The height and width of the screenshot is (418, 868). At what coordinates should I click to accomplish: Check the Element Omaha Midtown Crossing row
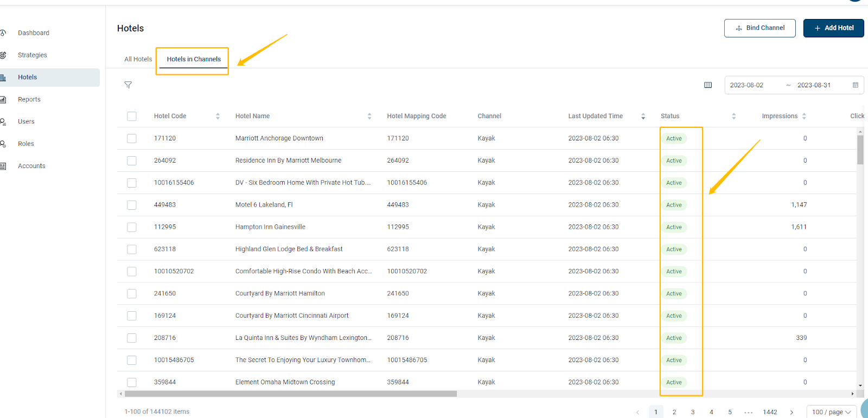click(x=132, y=382)
